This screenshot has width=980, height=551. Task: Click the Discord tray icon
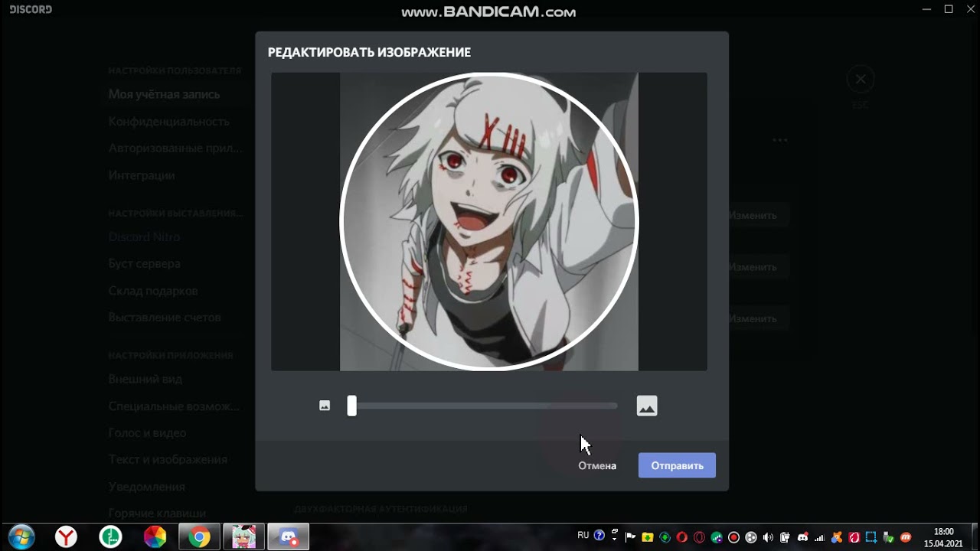pyautogui.click(x=802, y=537)
